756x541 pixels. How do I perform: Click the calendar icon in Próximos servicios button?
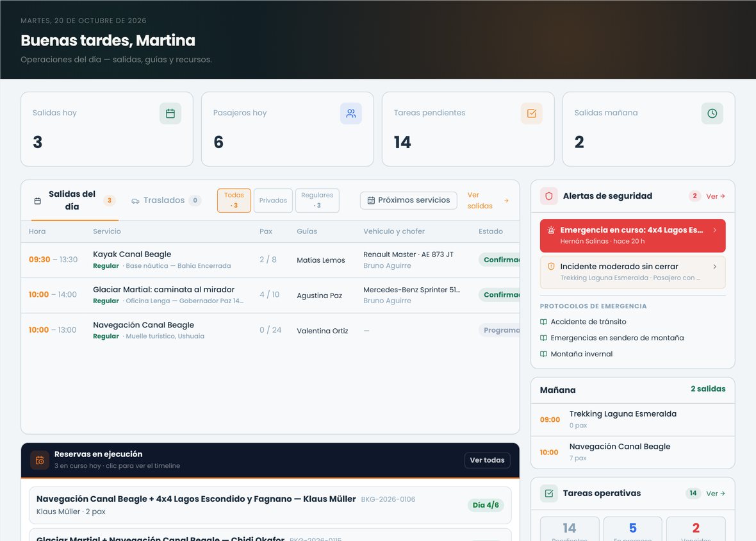tap(371, 200)
